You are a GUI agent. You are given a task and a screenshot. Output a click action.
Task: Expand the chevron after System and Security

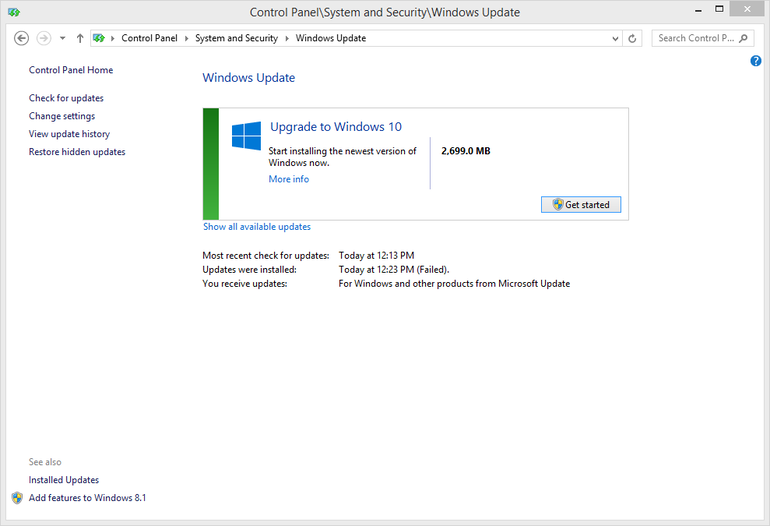[287, 38]
